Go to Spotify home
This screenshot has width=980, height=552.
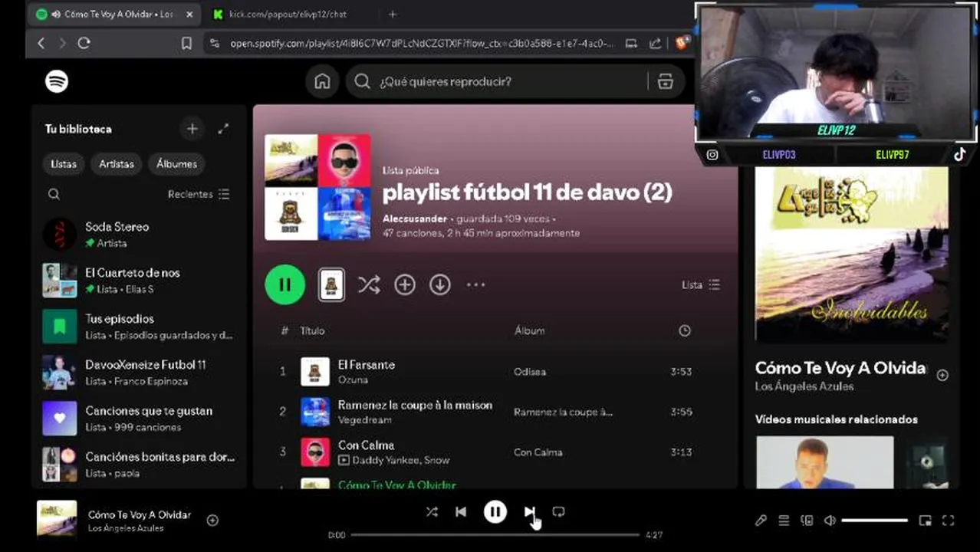[322, 81]
